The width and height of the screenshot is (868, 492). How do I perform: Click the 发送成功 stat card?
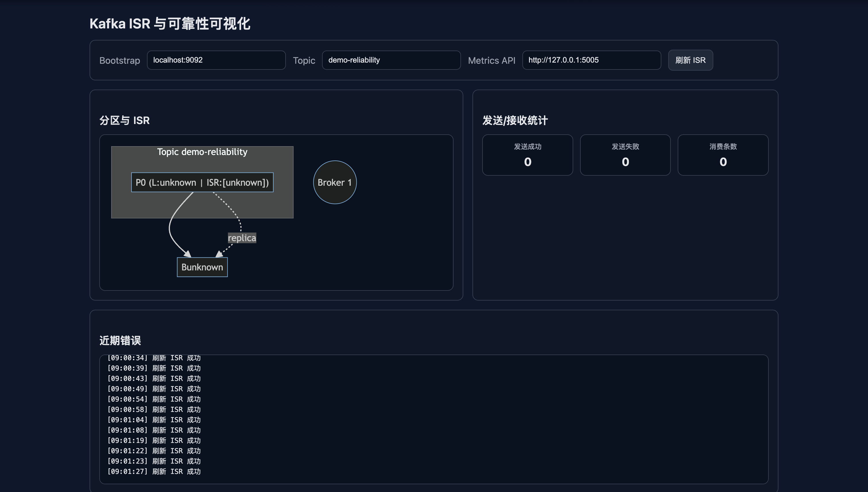click(x=527, y=155)
